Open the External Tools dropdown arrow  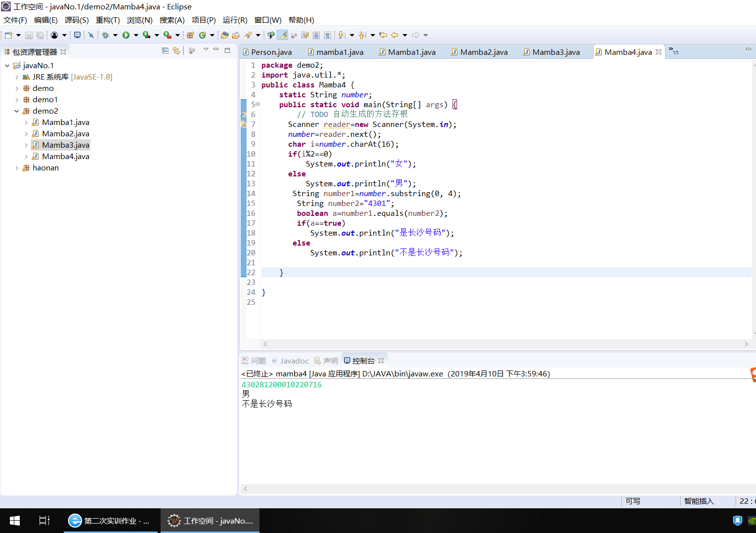177,35
